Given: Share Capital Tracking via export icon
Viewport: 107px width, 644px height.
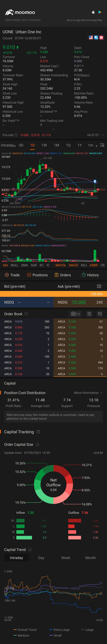Looking at the screenshot, I should pyautogui.click(x=39, y=432).
